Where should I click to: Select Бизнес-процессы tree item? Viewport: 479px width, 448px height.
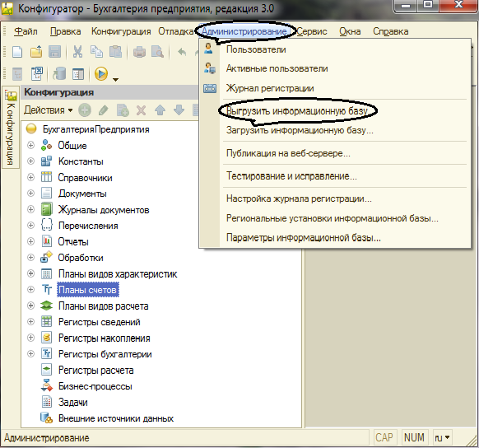(95, 386)
